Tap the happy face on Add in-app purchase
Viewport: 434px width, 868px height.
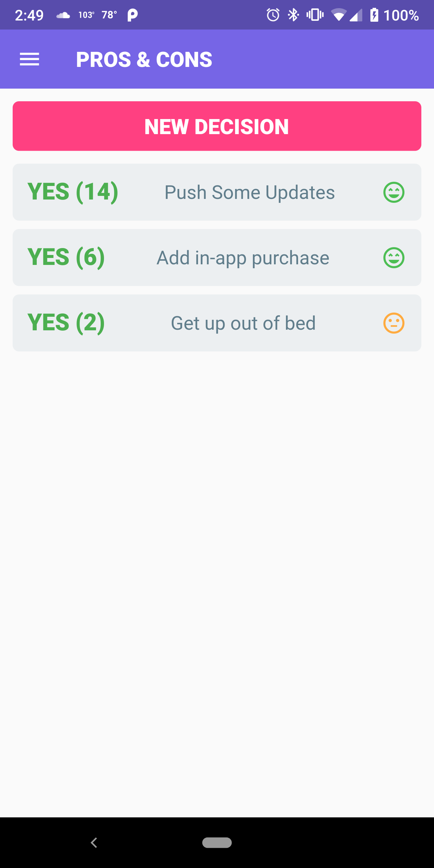point(394,258)
